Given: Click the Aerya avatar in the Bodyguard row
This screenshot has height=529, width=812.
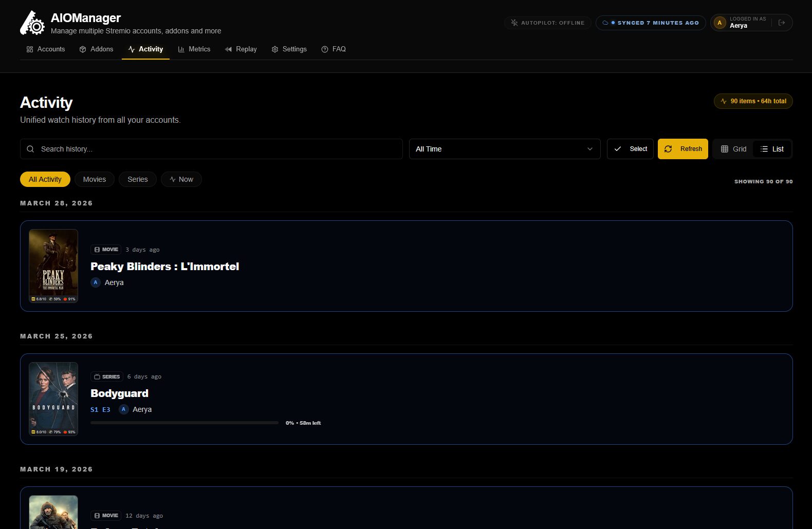Looking at the screenshot, I should (x=123, y=409).
